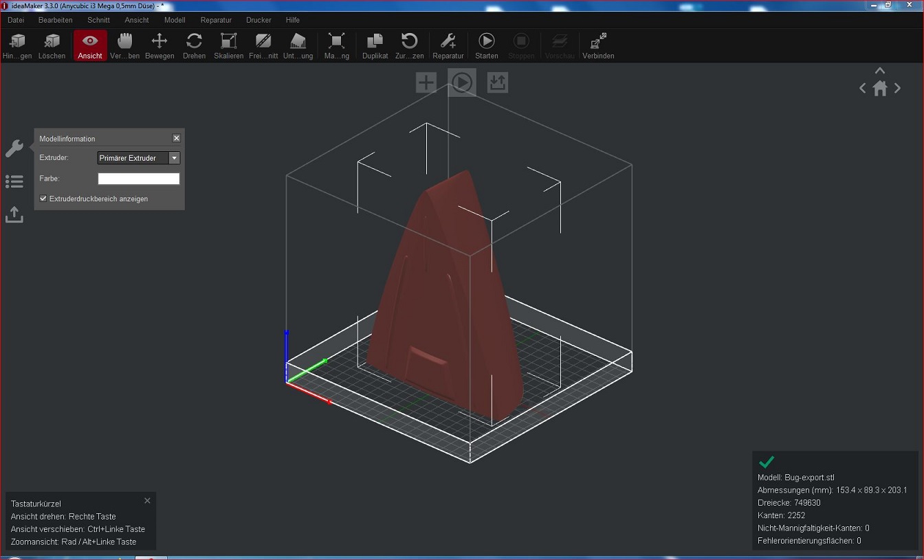Click the Bewegen move tool
Viewport: 924px width, 560px height.
click(x=159, y=45)
